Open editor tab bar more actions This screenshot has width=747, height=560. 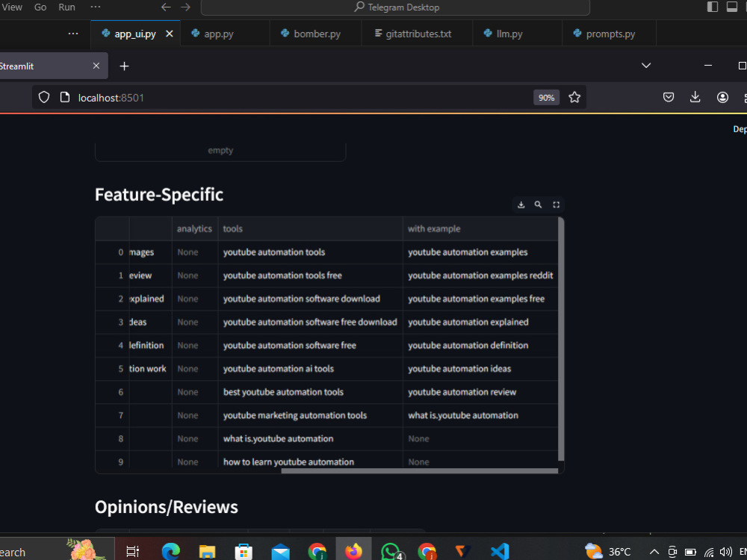pyautogui.click(x=73, y=34)
